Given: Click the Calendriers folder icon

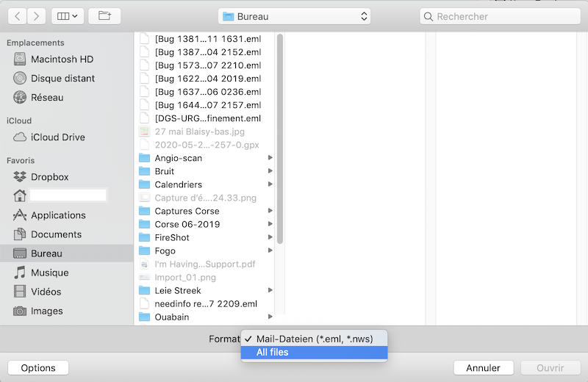Looking at the screenshot, I should [x=144, y=184].
